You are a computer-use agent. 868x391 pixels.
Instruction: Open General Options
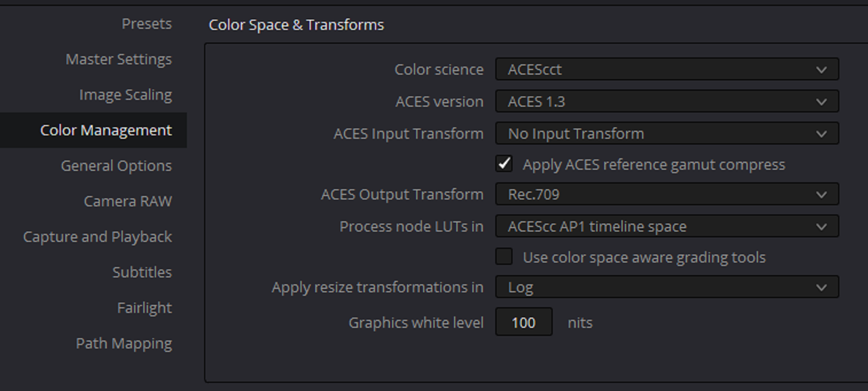[116, 165]
